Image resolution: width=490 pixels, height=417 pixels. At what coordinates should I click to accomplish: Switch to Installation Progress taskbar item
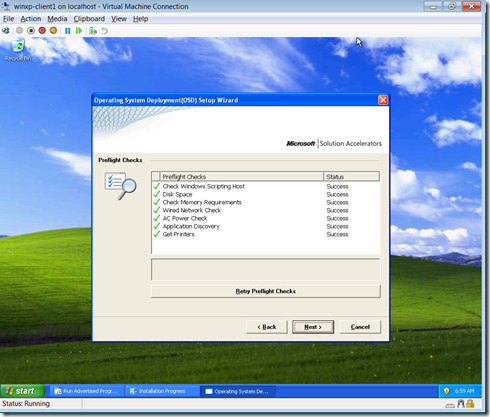[x=163, y=391]
